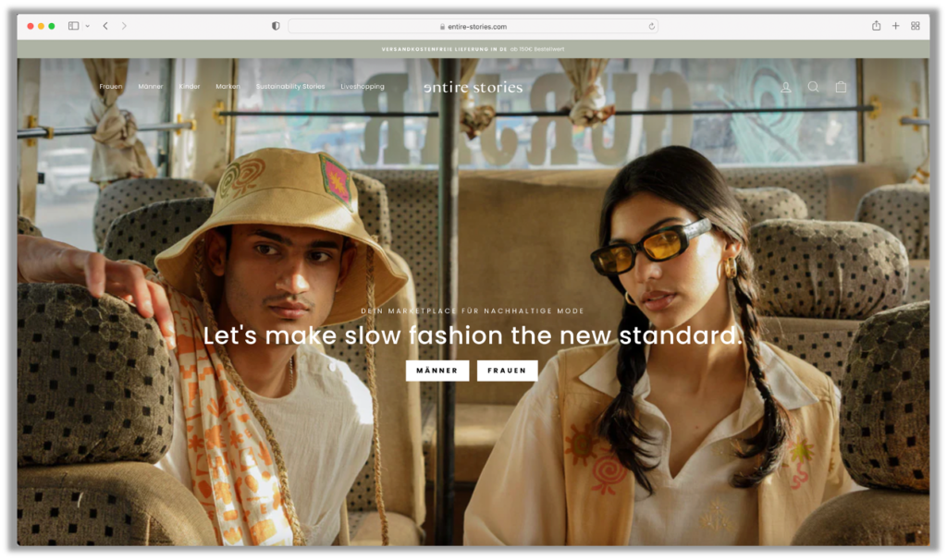This screenshot has width=947, height=560.
Task: Click the search magnifier icon in site header
Action: coord(813,87)
